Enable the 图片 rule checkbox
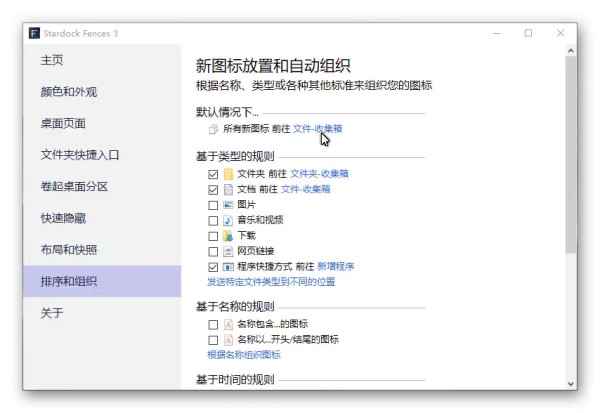This screenshot has width=600, height=413. [x=213, y=205]
